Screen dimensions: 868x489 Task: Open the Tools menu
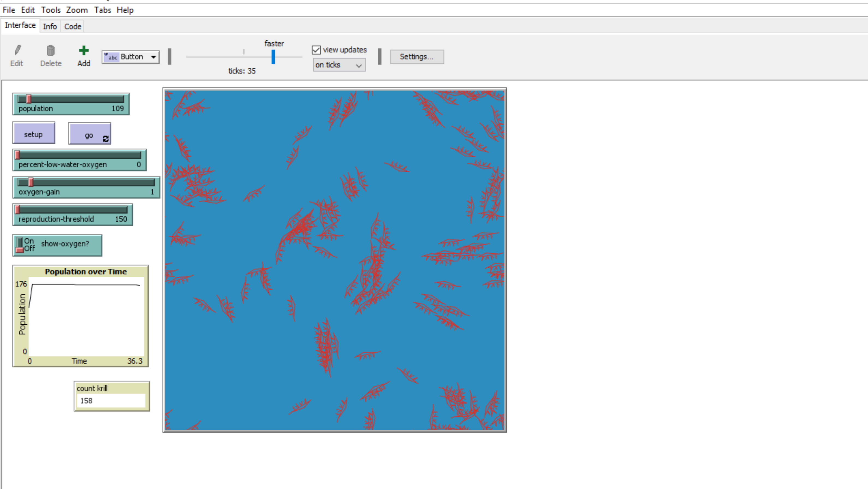pos(50,10)
